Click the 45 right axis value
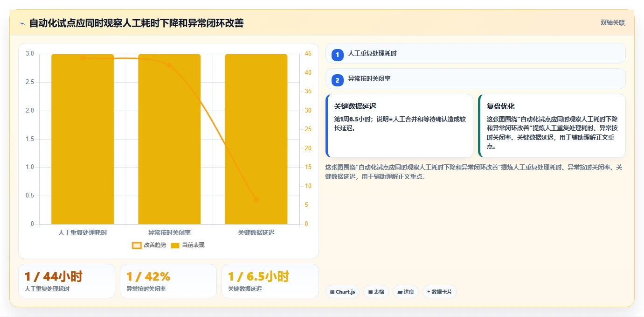Screen dimensions: 644x317 click(307, 54)
